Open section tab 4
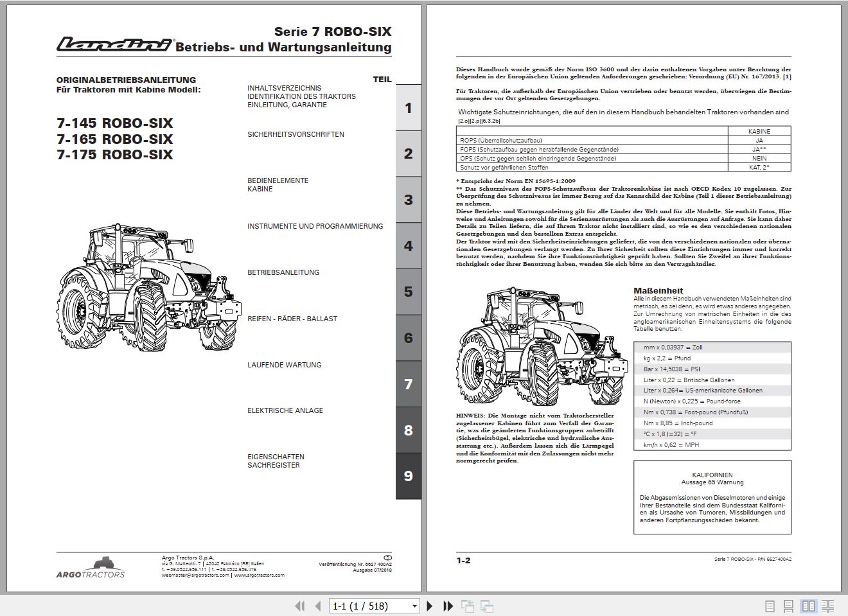 [408, 246]
